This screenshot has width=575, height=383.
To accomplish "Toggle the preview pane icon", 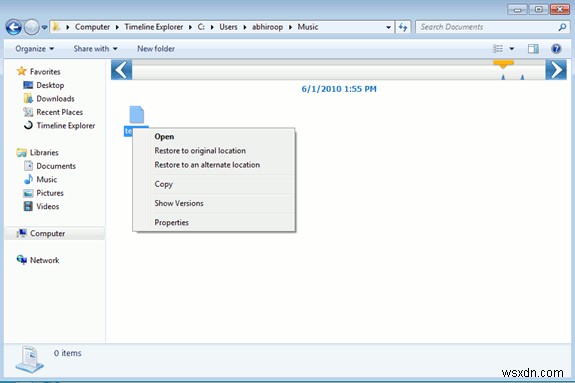I will click(x=533, y=48).
